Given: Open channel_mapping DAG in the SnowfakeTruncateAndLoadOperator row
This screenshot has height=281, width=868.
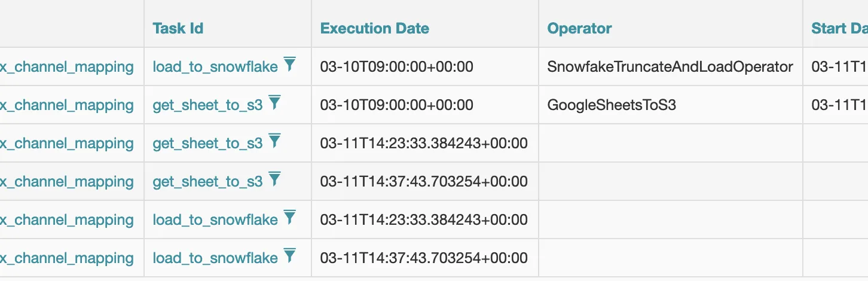Looking at the screenshot, I should [x=67, y=67].
